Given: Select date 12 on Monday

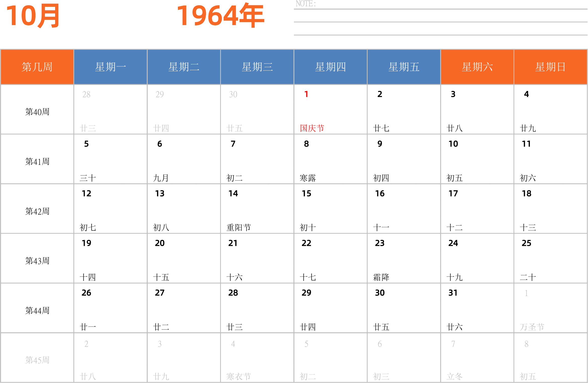Looking at the screenshot, I should click(x=86, y=194).
